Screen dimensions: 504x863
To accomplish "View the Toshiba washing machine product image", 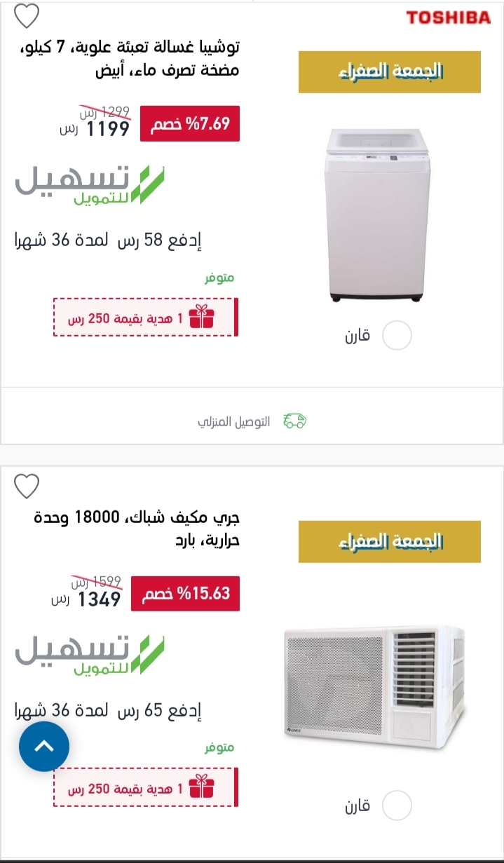I will [377, 216].
